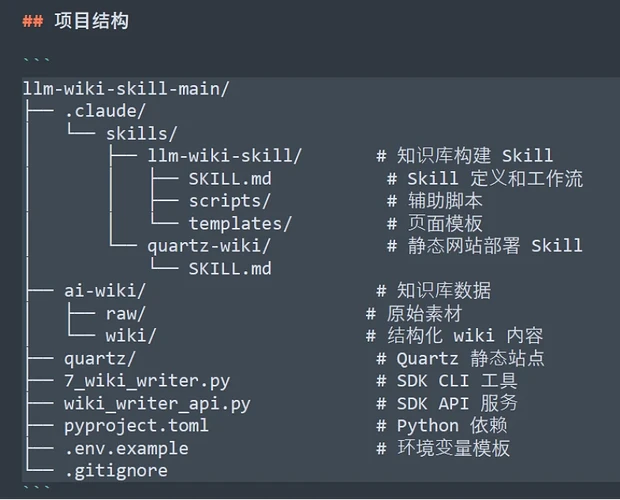
Task: Click the .gitignore file entry
Action: [116, 471]
